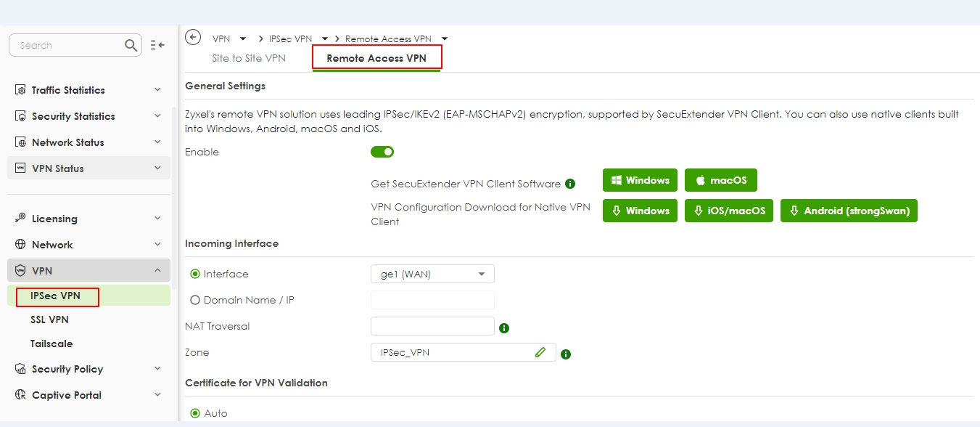Viewport: 980px width, 427px height.
Task: Expand the Security Statistics chevron
Action: (x=157, y=116)
